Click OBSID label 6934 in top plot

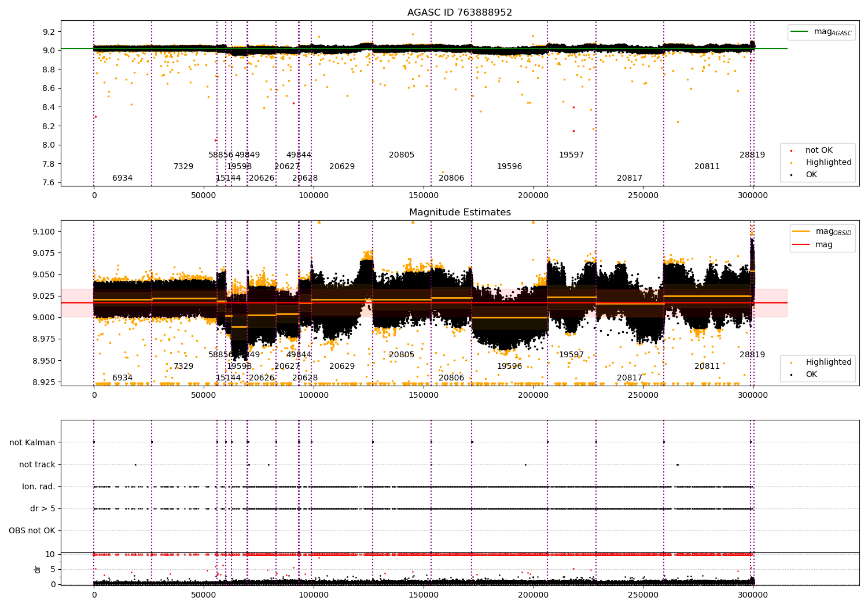point(122,178)
